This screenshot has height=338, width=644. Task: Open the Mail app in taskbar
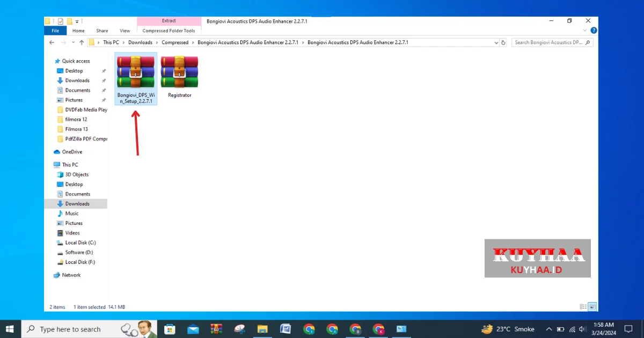tap(193, 329)
